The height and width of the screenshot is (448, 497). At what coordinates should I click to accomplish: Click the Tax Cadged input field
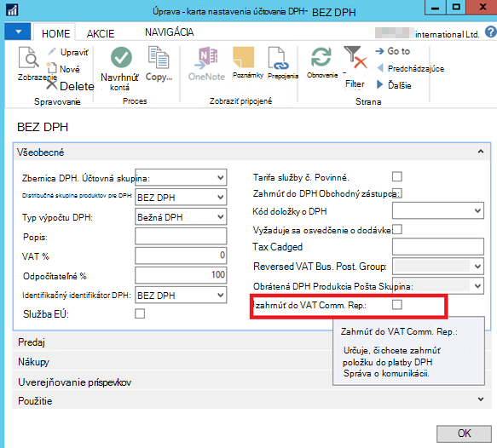pos(437,247)
